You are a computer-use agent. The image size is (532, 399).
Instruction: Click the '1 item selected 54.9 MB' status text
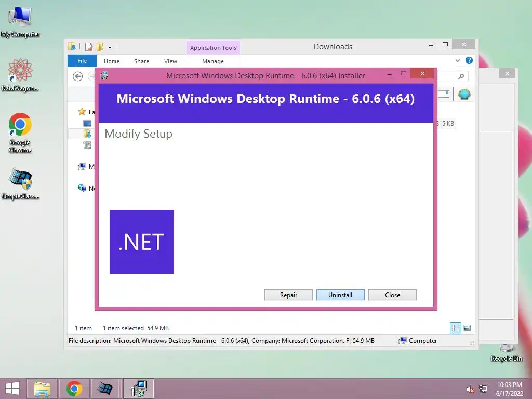(136, 328)
